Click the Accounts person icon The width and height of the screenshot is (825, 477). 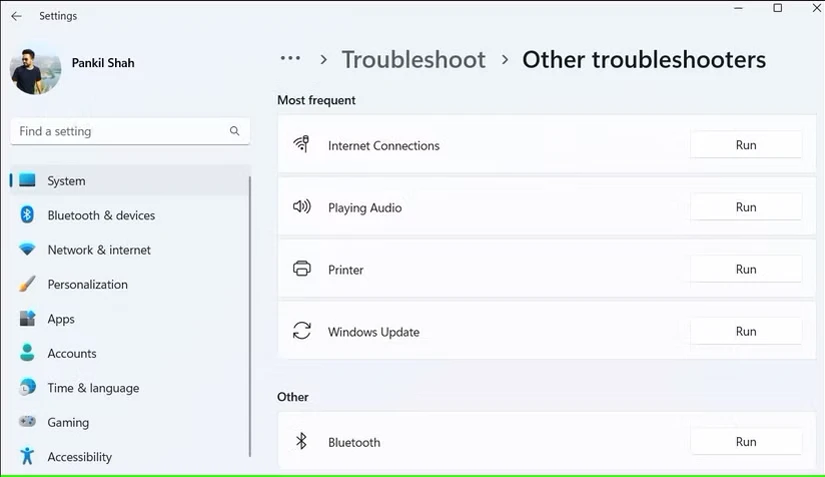[27, 352]
